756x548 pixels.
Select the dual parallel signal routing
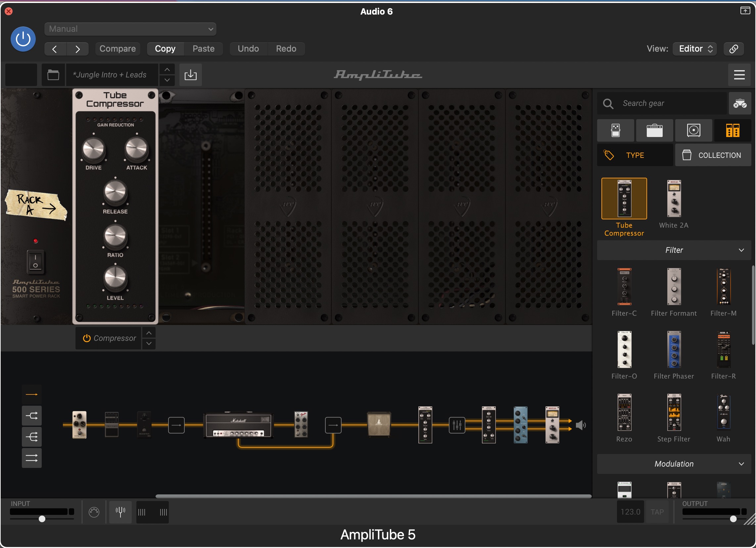click(x=32, y=458)
